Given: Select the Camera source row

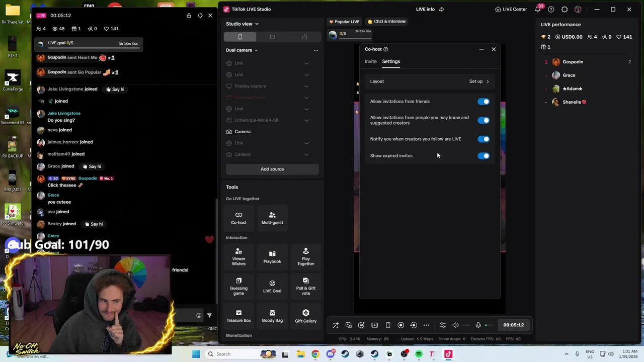Looking at the screenshot, I should pos(272,132).
